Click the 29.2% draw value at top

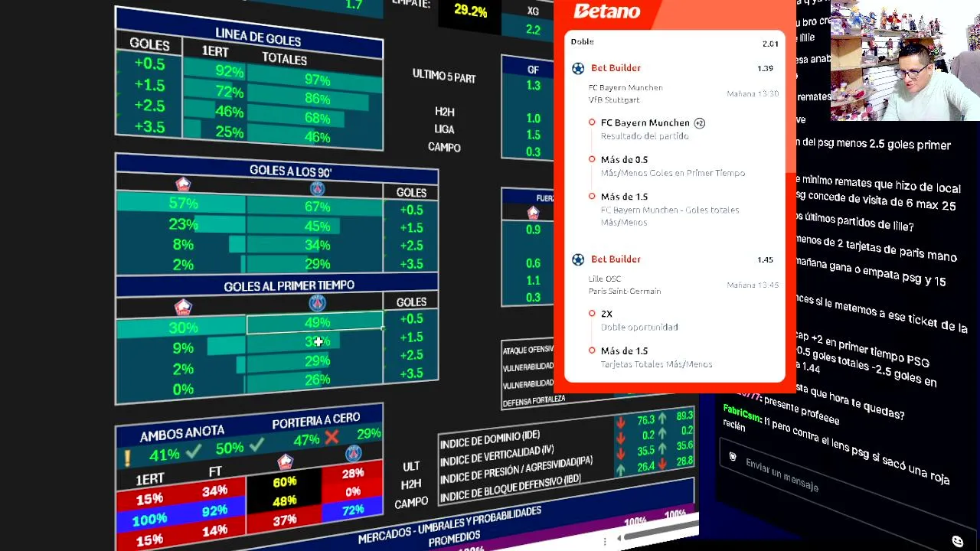470,11
